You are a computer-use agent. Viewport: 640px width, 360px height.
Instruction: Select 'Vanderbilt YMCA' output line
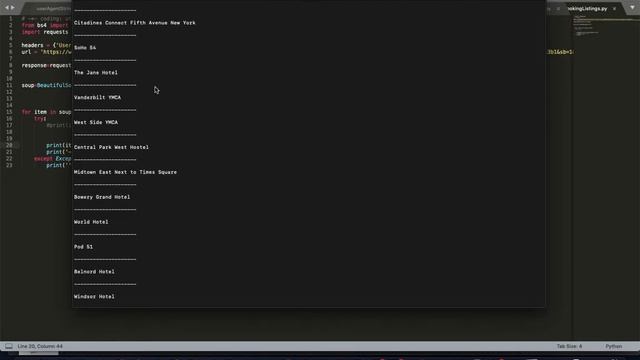coord(97,98)
